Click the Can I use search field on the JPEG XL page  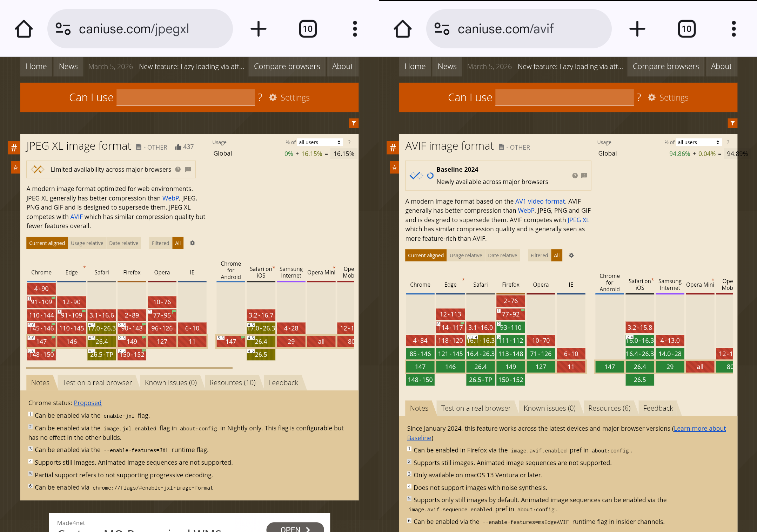point(186,97)
